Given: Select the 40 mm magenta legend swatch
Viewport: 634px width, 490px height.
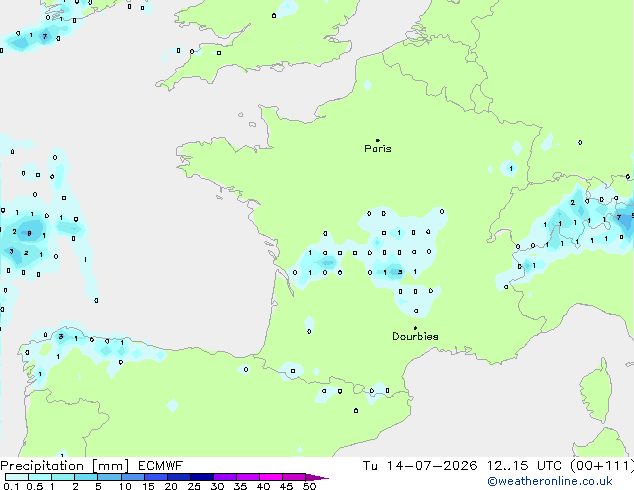Looking at the screenshot, I should coord(271,477).
